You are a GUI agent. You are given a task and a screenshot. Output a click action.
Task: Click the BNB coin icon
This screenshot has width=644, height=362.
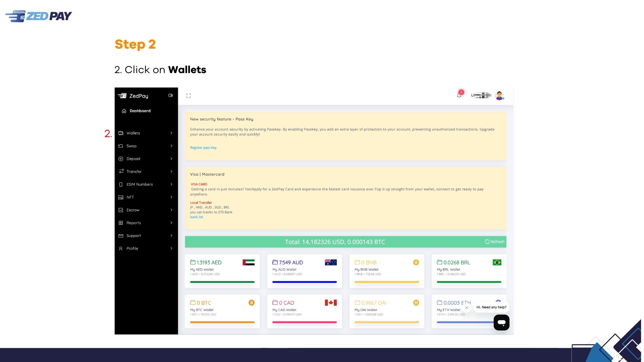tap(416, 262)
